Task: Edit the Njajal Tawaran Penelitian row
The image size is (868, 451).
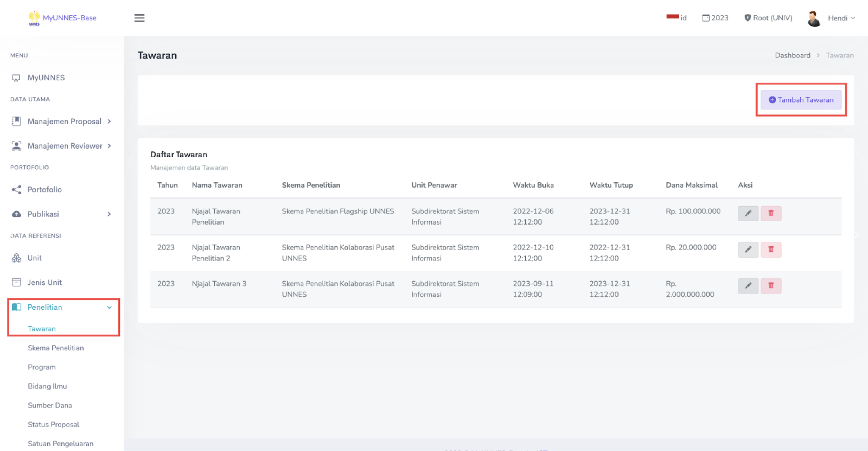Action: coord(748,213)
